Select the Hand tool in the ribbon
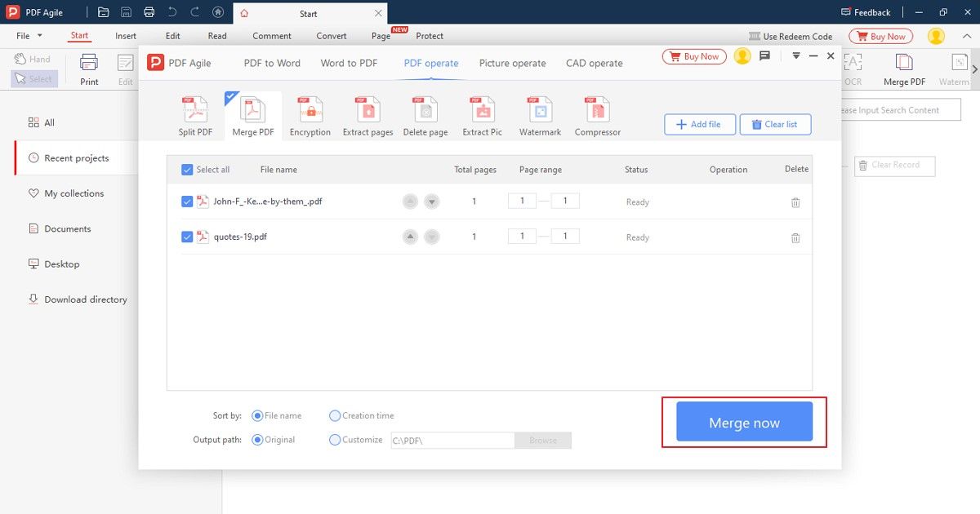 tap(33, 60)
